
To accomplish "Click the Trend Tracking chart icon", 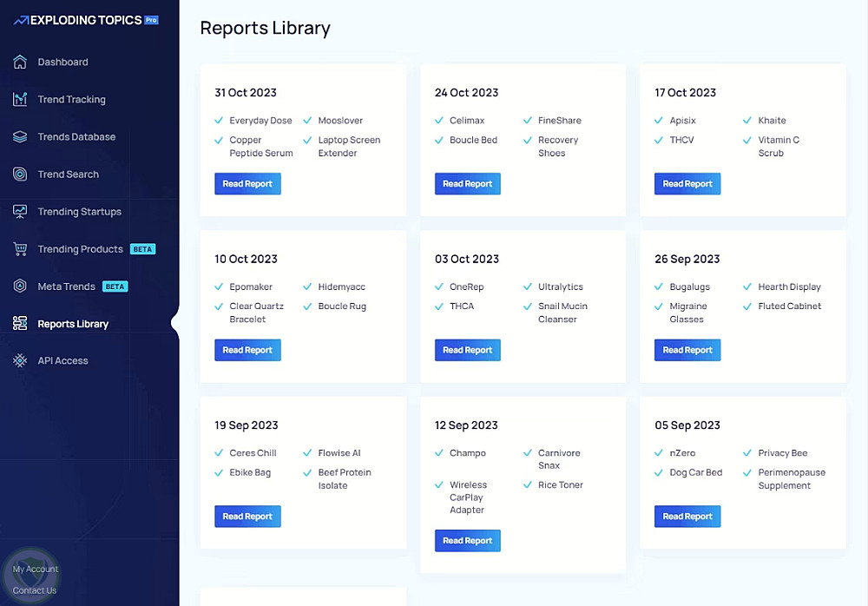I will [x=20, y=99].
